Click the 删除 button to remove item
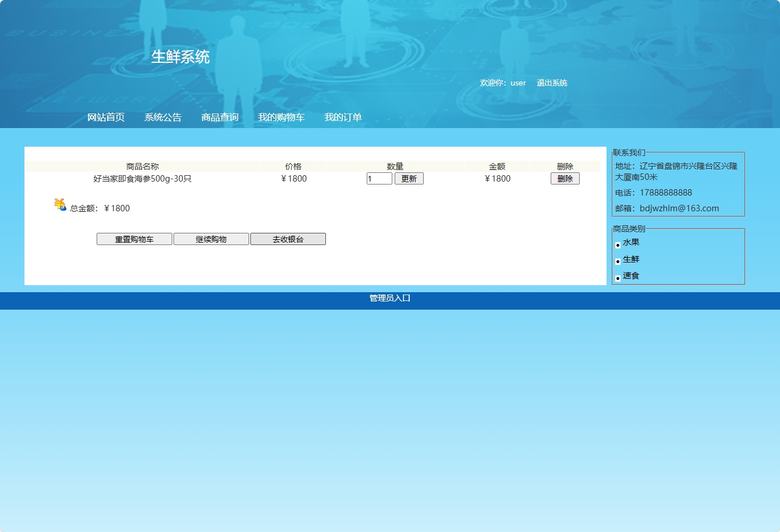 pyautogui.click(x=565, y=178)
